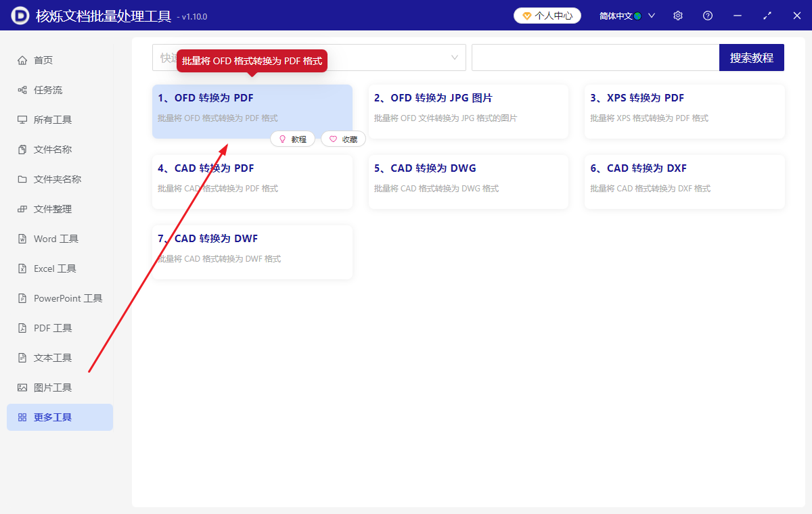Click the help question mark icon
The image size is (812, 514).
coord(708,16)
